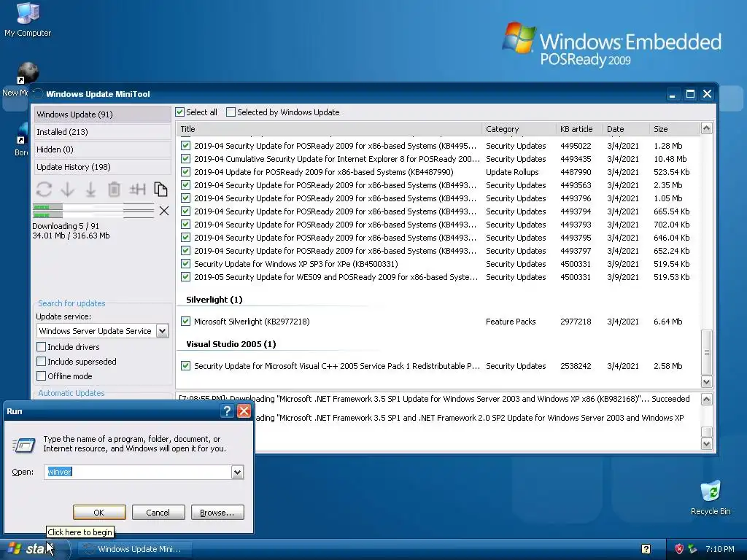This screenshot has height=560, width=747.
Task: Click the help question mark taskbar tray icon
Action: click(646, 549)
